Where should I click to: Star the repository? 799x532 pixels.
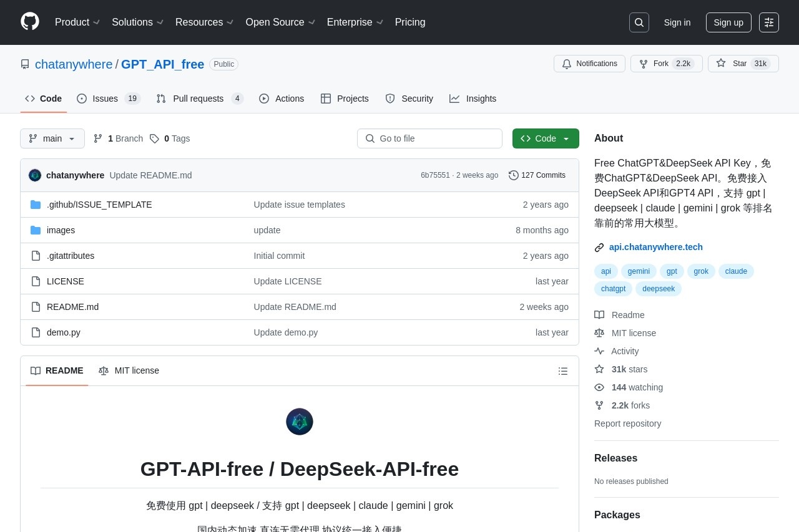click(x=743, y=64)
